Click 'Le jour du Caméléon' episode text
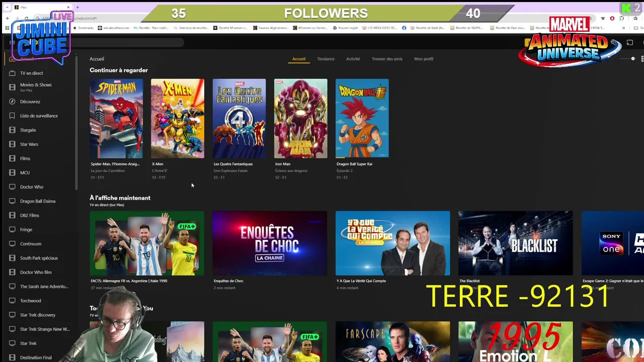 tap(108, 170)
